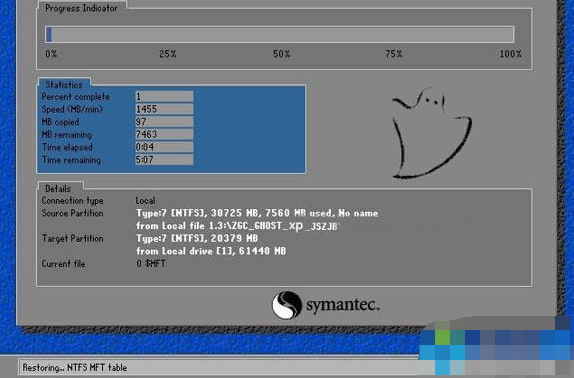Viewport: 574px width, 378px height.
Task: Click the target line 'Type:7 [NTFS], 20379 MB'
Action: click(x=197, y=239)
